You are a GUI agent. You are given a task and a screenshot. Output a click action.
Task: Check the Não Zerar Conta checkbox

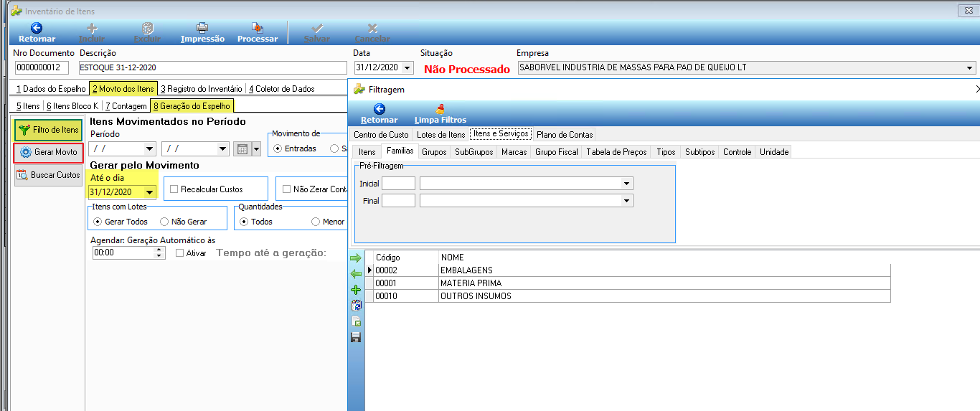(287, 189)
